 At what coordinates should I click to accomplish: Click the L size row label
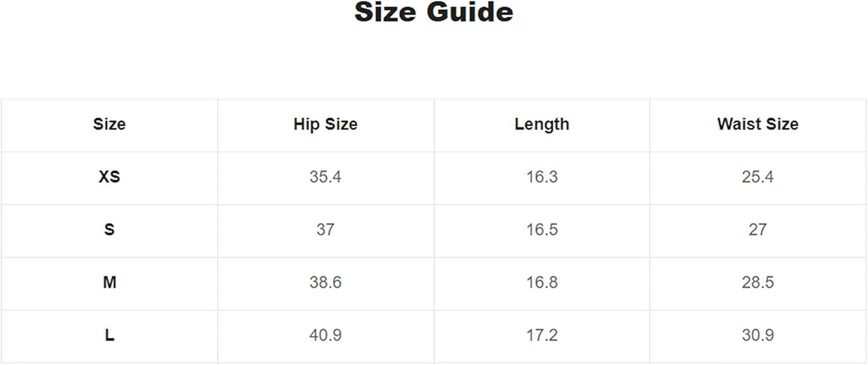[x=109, y=335]
